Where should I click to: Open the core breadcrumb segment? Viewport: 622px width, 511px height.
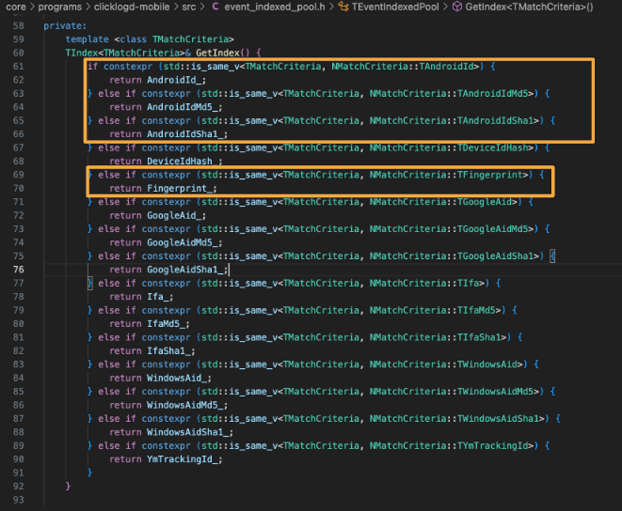click(x=15, y=7)
